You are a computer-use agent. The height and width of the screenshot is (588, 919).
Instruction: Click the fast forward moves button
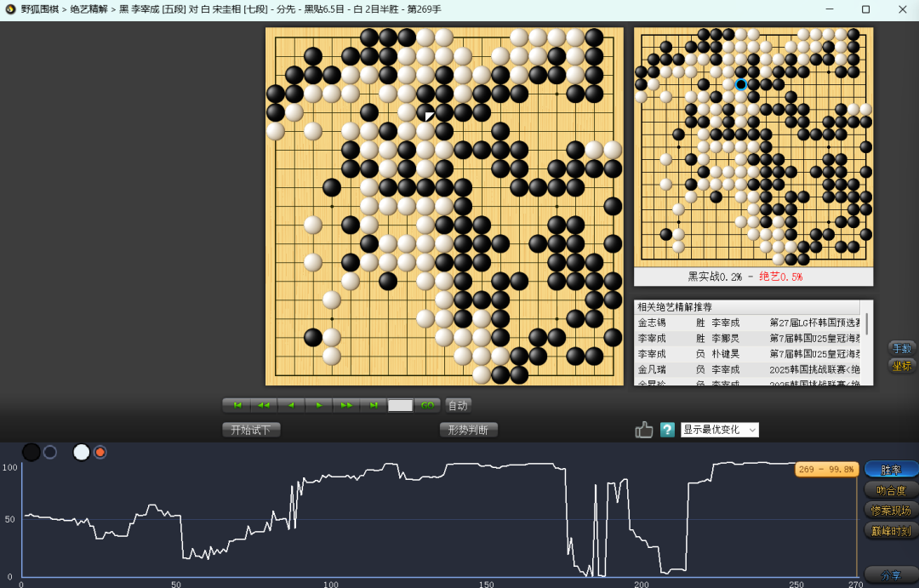pyautogui.click(x=346, y=405)
